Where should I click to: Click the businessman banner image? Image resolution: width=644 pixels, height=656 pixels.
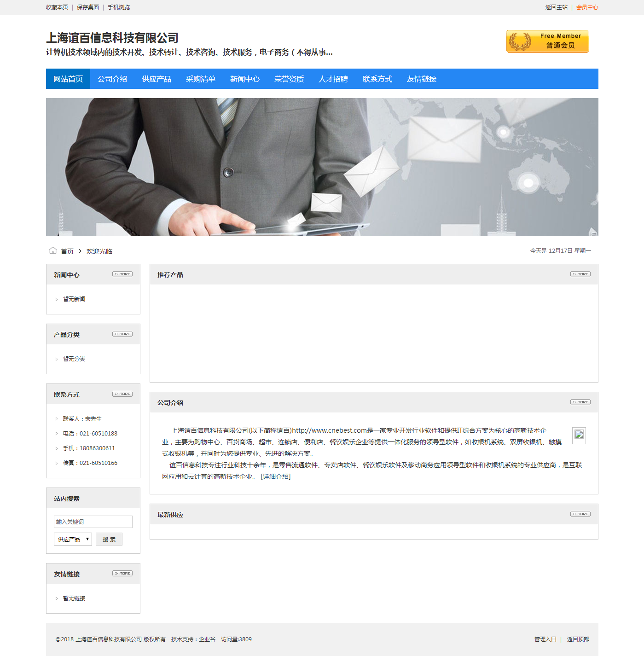(322, 167)
